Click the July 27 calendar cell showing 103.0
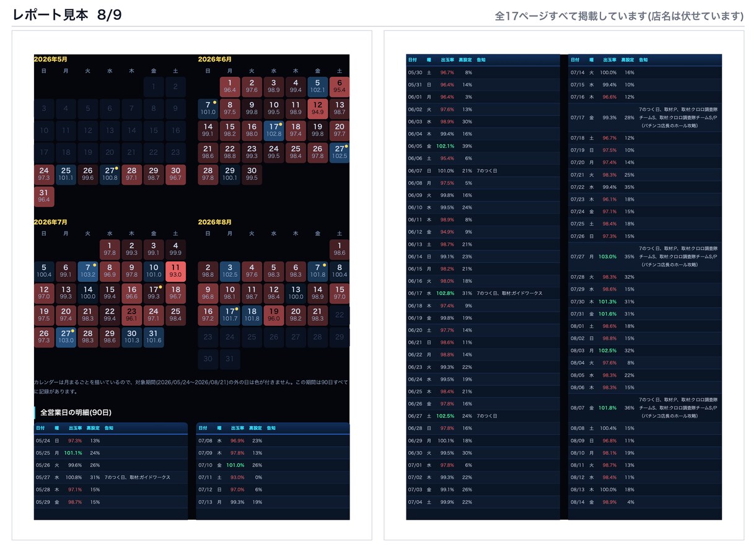 (x=66, y=337)
